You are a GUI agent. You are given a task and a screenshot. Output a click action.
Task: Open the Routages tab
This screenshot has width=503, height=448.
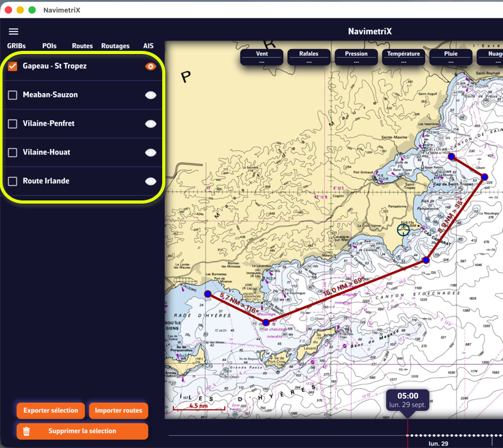tap(115, 46)
